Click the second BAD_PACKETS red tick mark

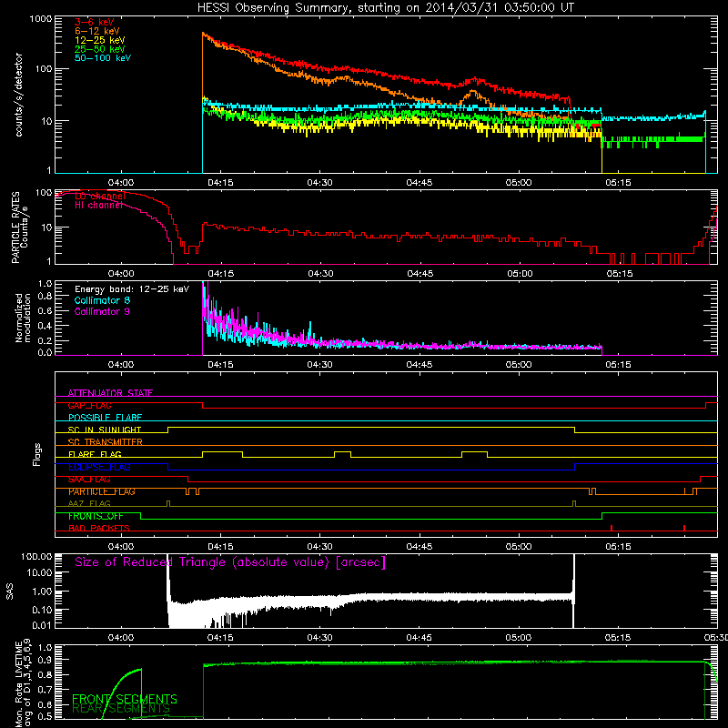tap(684, 528)
